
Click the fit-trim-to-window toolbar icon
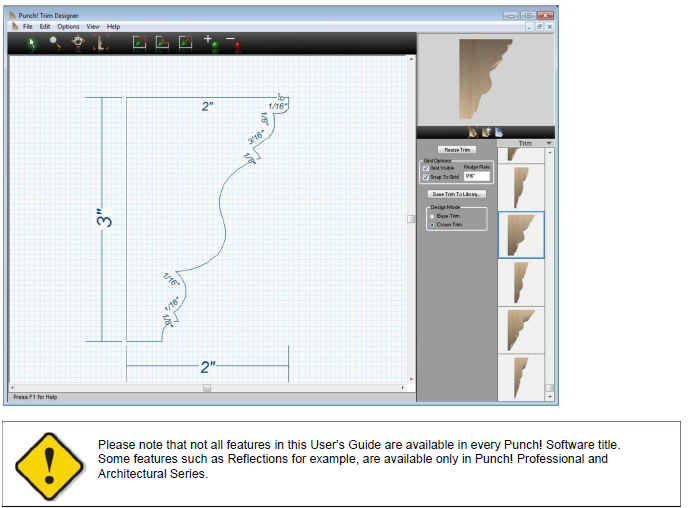coord(100,43)
